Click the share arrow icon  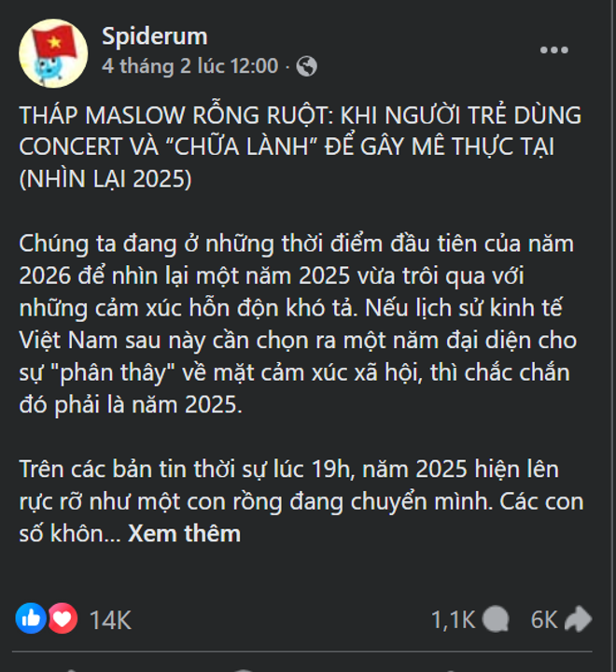578,619
